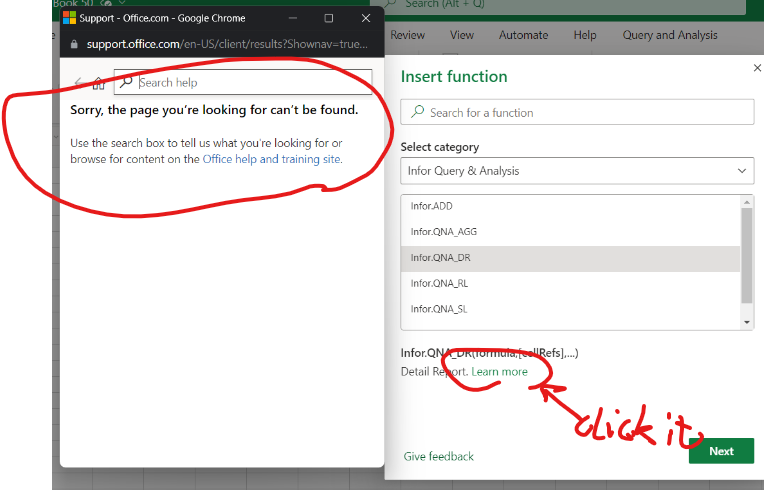
Task: Open the Query and Analysis tab
Action: click(669, 35)
